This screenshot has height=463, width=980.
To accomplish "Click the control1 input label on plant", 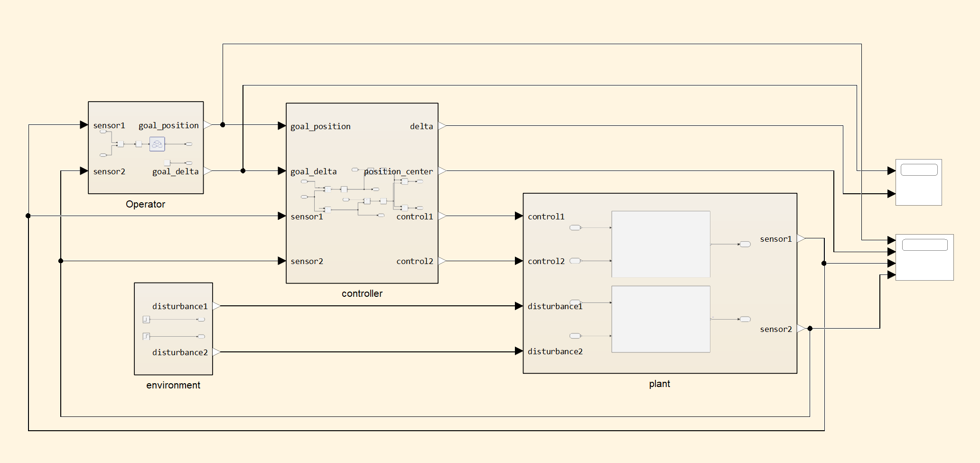I will [546, 217].
